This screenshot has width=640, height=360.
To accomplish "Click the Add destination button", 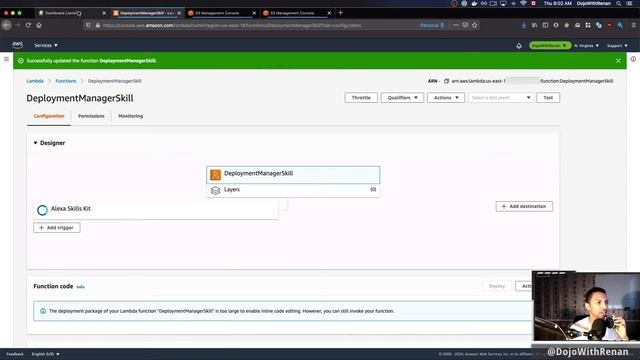I will pyautogui.click(x=524, y=207).
